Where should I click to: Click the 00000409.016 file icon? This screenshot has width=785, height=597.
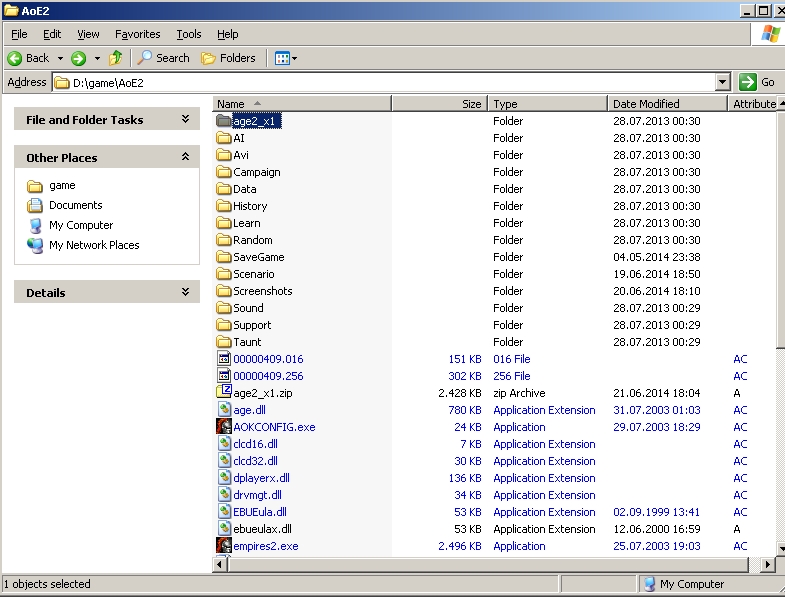(224, 359)
